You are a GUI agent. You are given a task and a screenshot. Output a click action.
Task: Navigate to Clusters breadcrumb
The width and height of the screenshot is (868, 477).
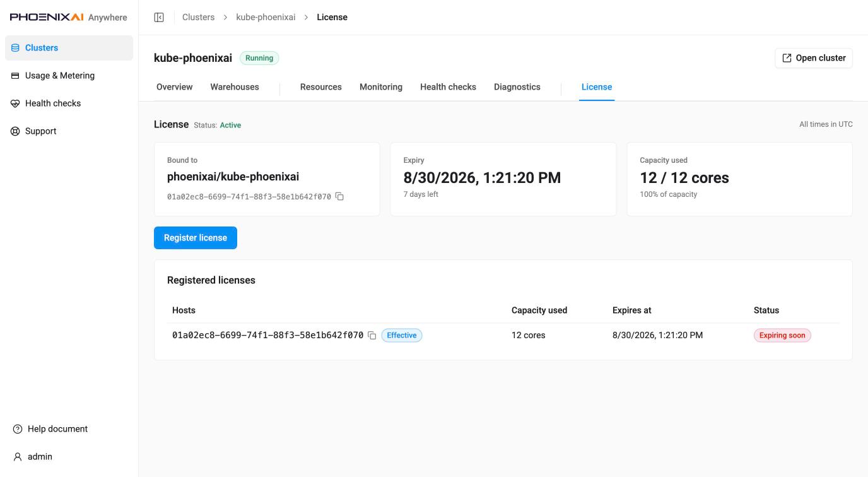tap(199, 17)
